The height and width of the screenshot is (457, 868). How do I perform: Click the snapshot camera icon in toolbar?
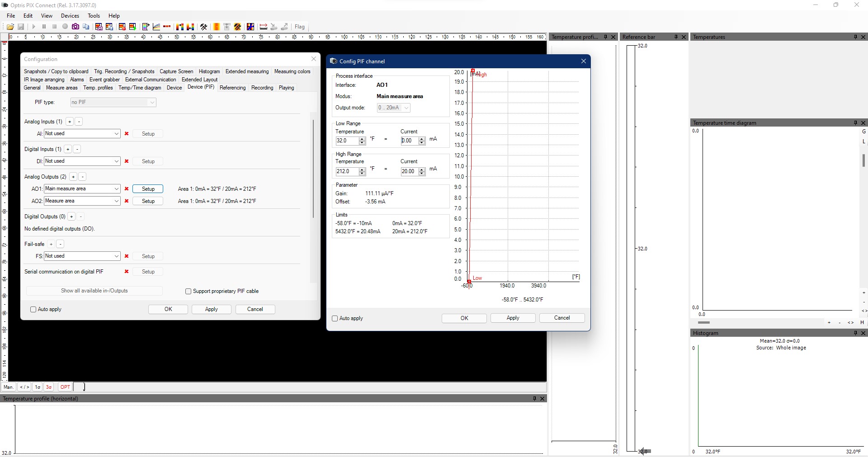tap(75, 27)
